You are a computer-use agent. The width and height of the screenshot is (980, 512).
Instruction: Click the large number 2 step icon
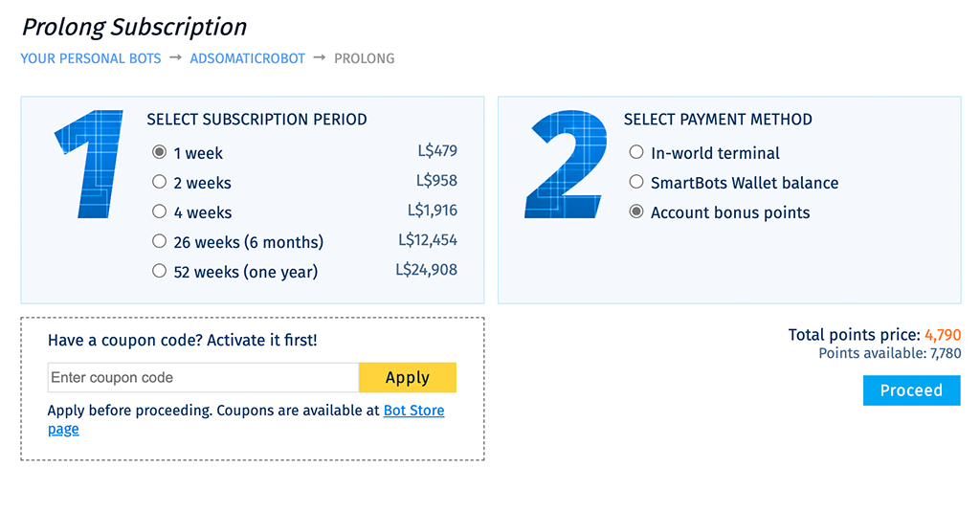pos(566,164)
